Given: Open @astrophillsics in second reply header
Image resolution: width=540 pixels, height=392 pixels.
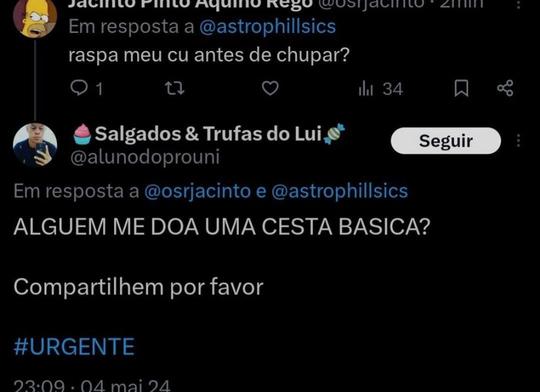Looking at the screenshot, I should click(x=340, y=191).
